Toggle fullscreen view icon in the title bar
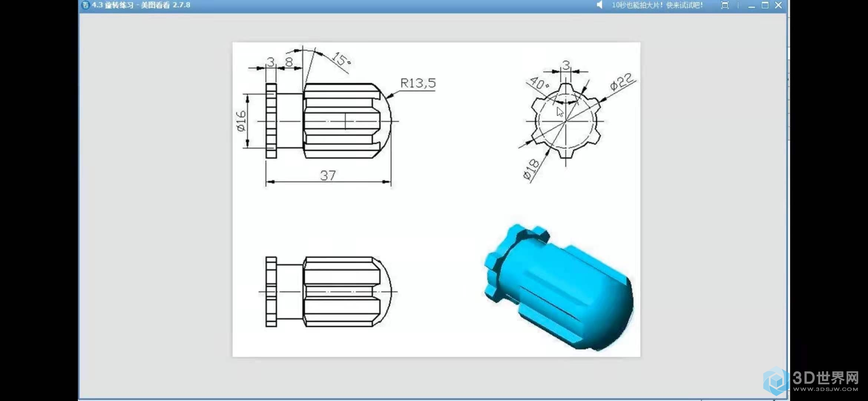Image resolution: width=868 pixels, height=401 pixels. point(724,5)
